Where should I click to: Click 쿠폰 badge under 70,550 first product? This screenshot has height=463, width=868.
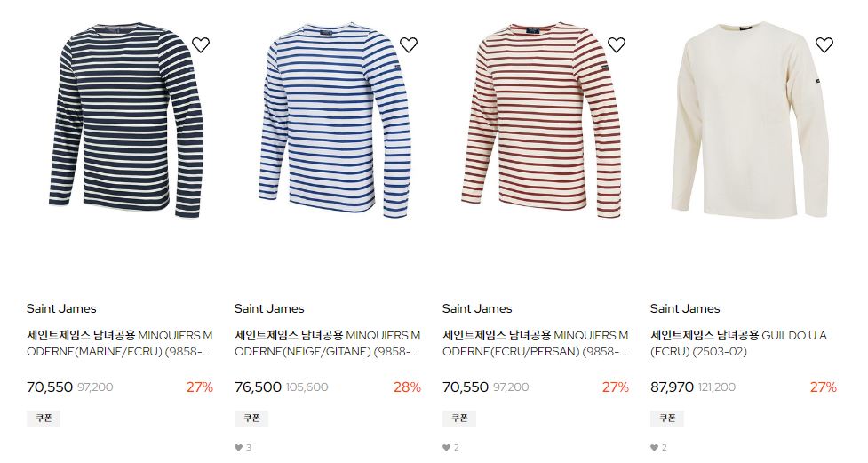(x=44, y=419)
